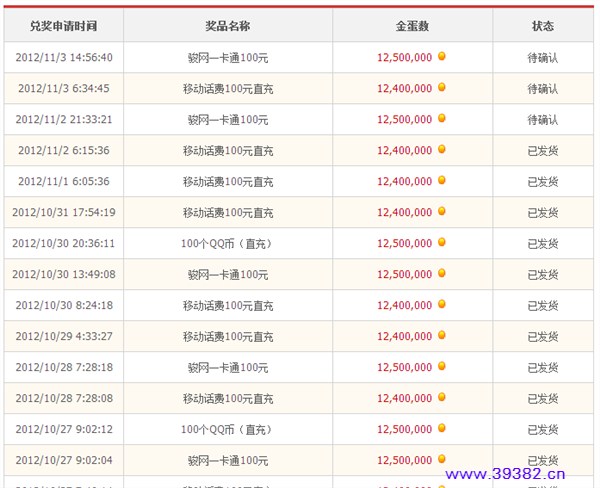
Task: Select the date 2012/11/3 14:56:40
Action: click(64, 57)
